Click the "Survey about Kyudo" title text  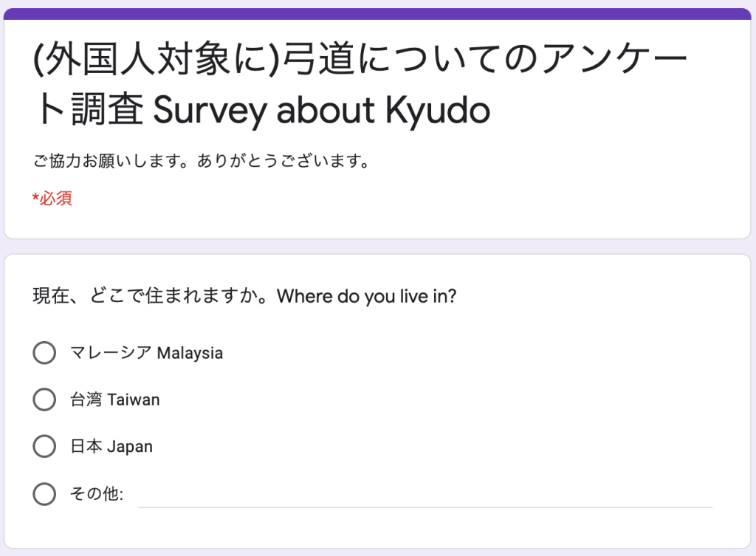click(x=321, y=110)
